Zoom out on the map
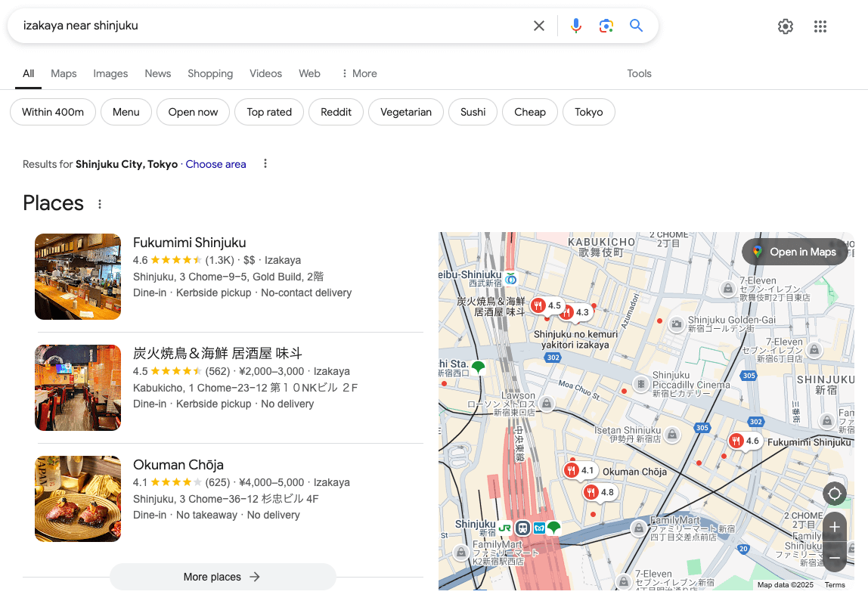The image size is (868, 607). pos(835,558)
